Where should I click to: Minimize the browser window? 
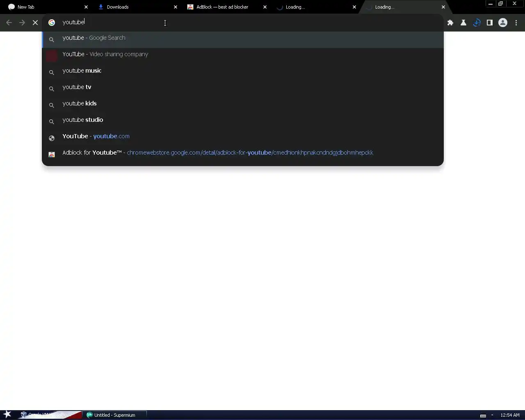coord(491,4)
